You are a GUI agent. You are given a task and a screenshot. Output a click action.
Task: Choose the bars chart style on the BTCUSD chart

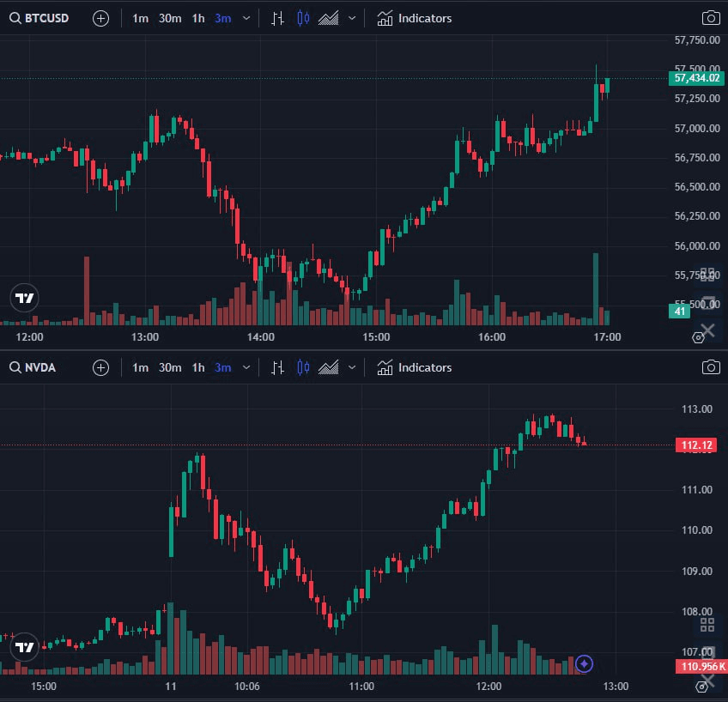coord(277,19)
